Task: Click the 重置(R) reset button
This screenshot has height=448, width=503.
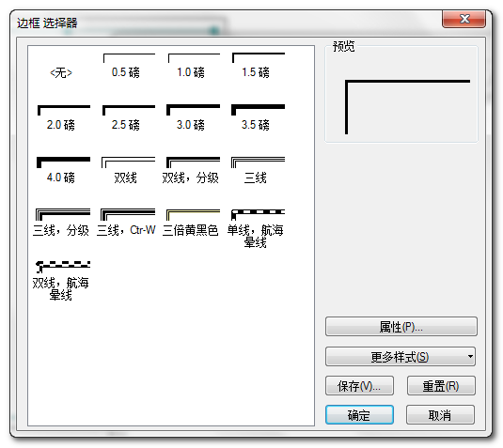Action: coord(441,386)
